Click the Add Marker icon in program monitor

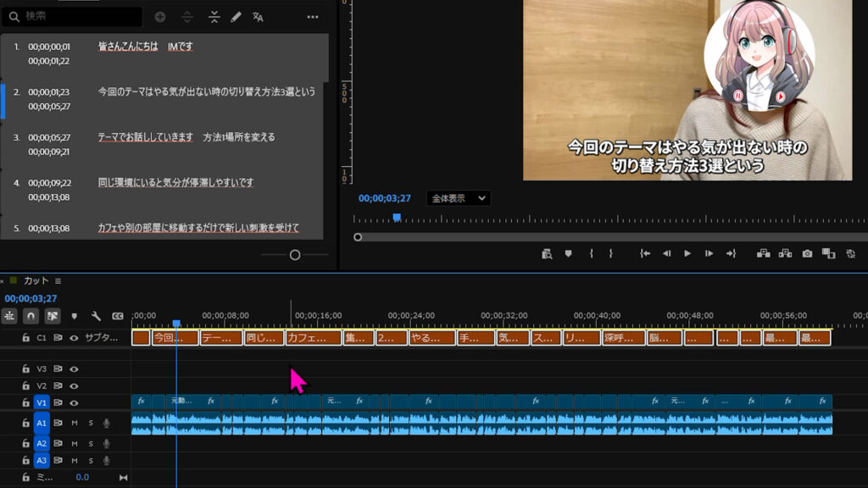click(568, 253)
